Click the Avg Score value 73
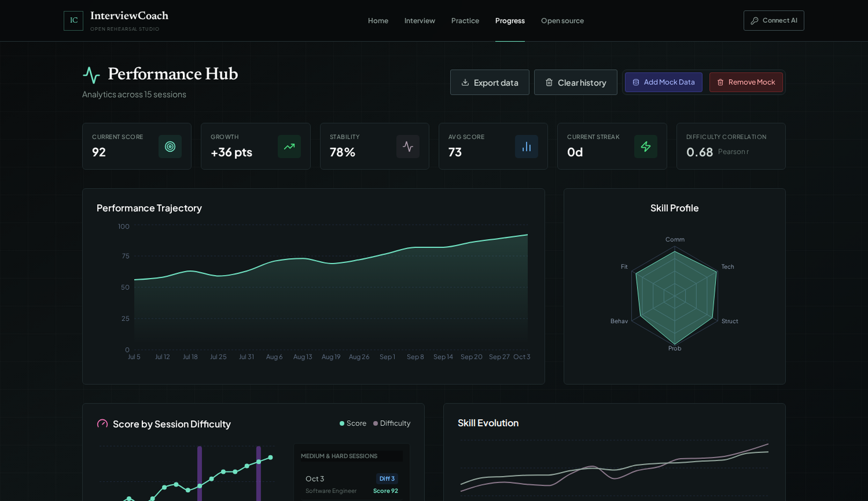The image size is (868, 501). 455,152
